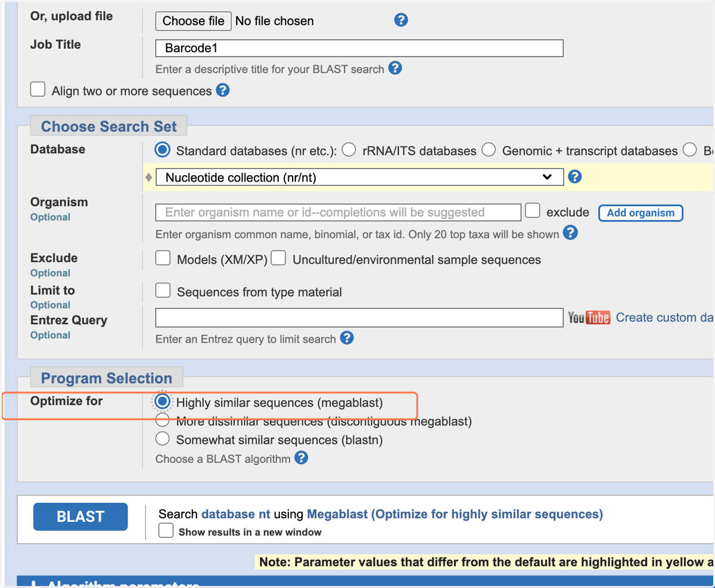
Task: Open help icon next to Nucleotide collection dropdown
Action: 575,177
